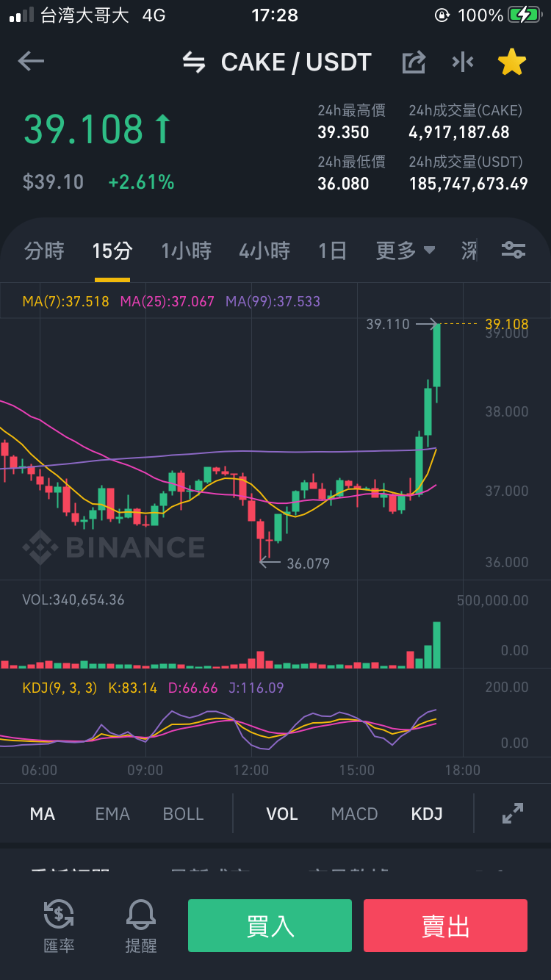Image resolution: width=551 pixels, height=980 pixels.
Task: Toggle the favorite star icon
Action: click(512, 62)
